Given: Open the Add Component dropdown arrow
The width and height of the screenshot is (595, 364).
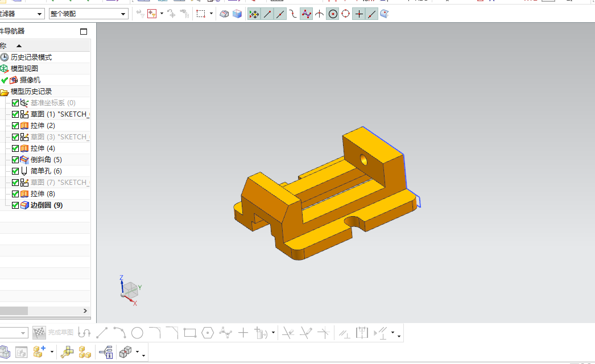Looking at the screenshot, I should tap(52, 352).
